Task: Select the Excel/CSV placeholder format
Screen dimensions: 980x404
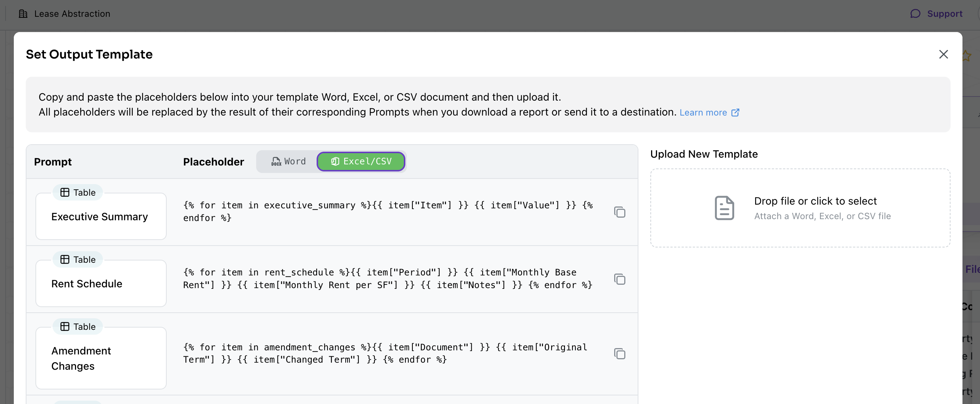Action: (x=361, y=161)
